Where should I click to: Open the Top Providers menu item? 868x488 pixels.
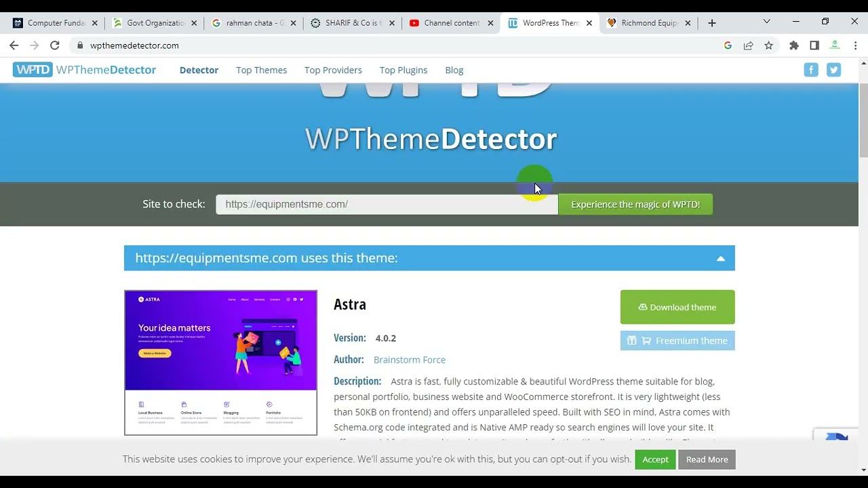(x=333, y=70)
